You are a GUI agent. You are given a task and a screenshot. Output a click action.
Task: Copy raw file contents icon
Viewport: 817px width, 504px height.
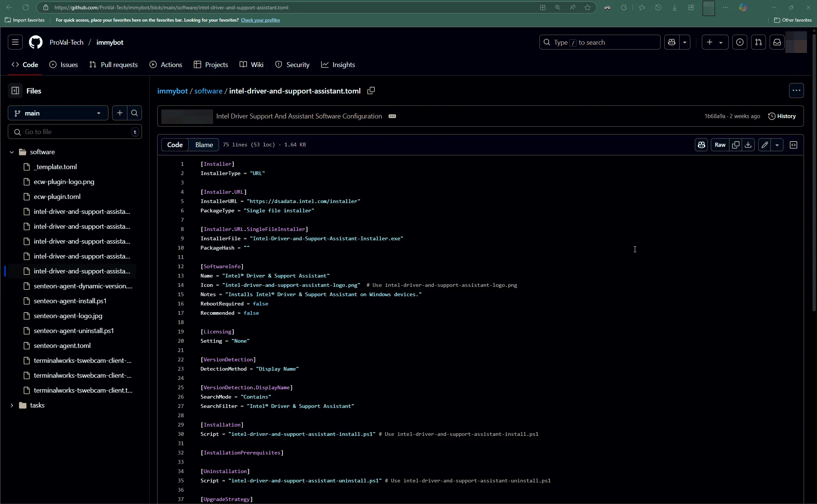[735, 145]
